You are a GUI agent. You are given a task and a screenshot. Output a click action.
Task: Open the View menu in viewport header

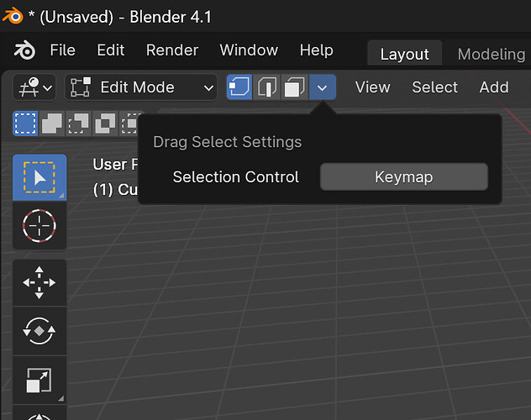[x=372, y=87]
